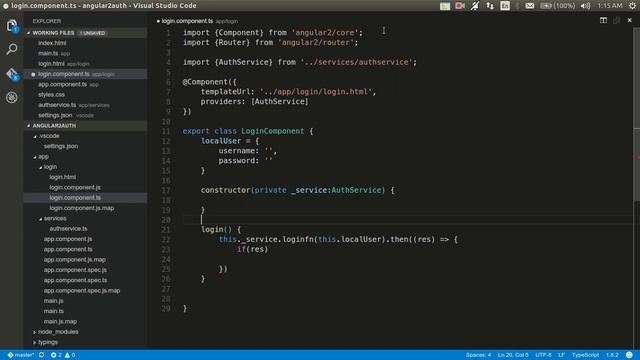Collapse the .vscode folder
This screenshot has width=640, height=360.
pyautogui.click(x=49, y=136)
